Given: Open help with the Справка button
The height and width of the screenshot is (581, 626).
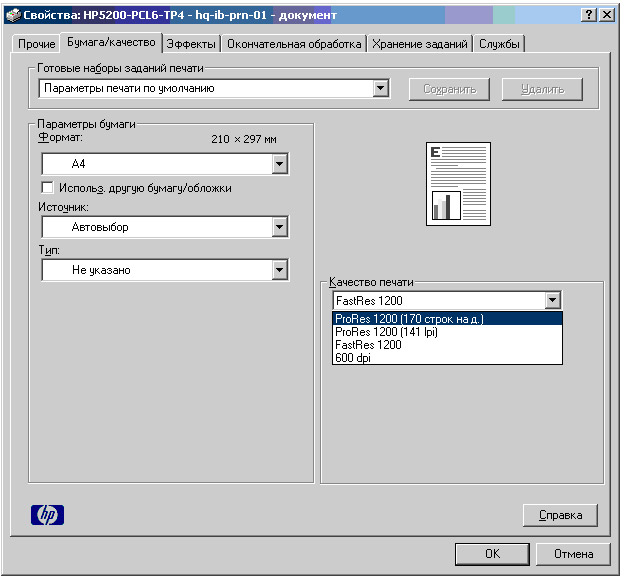Looking at the screenshot, I should click(x=560, y=515).
